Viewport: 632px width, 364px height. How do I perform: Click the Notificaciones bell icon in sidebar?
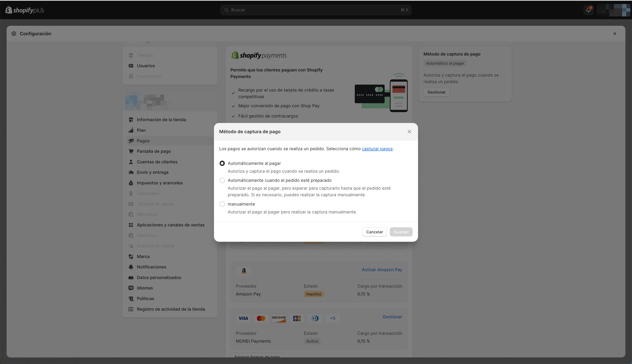point(131,267)
